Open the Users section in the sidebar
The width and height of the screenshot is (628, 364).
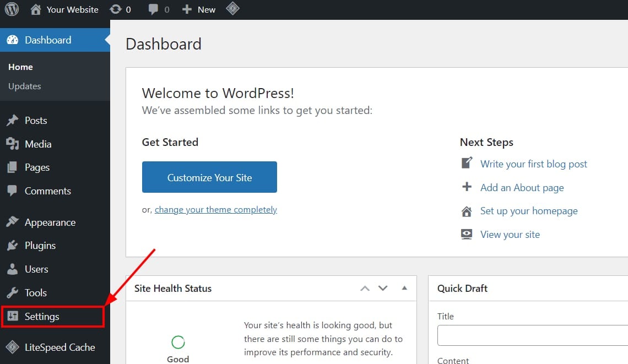point(36,269)
